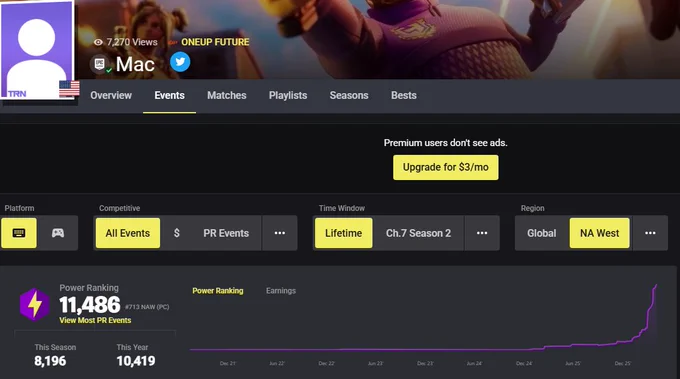Open the Twitter profile link icon
This screenshot has height=379, width=680.
click(x=180, y=62)
